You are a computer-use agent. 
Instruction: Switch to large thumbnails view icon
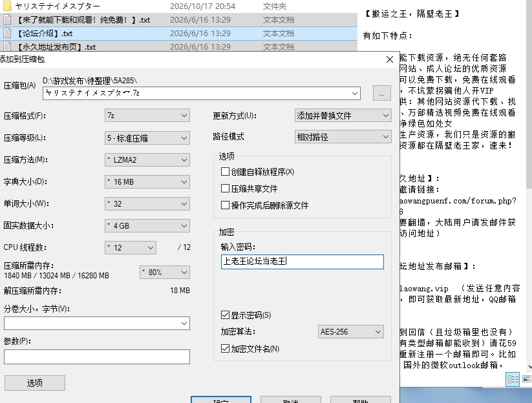pyautogui.click(x=527, y=379)
